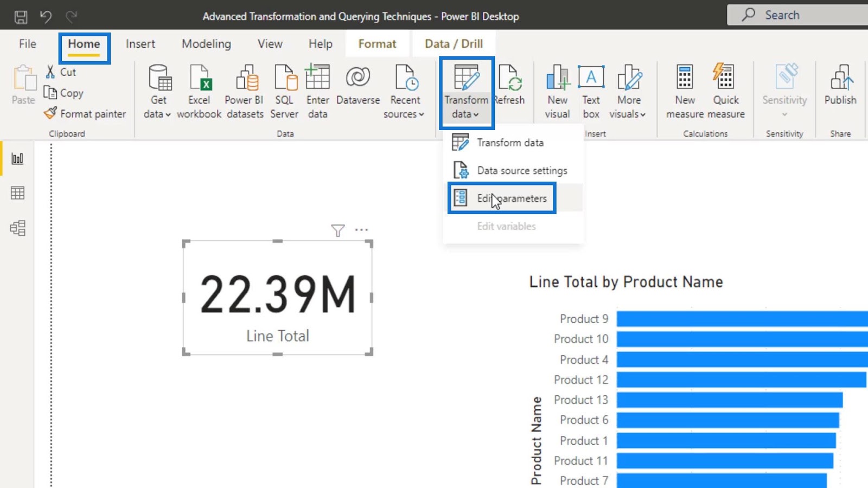868x488 pixels.
Task: Click the Undo arrow icon
Action: tap(46, 17)
